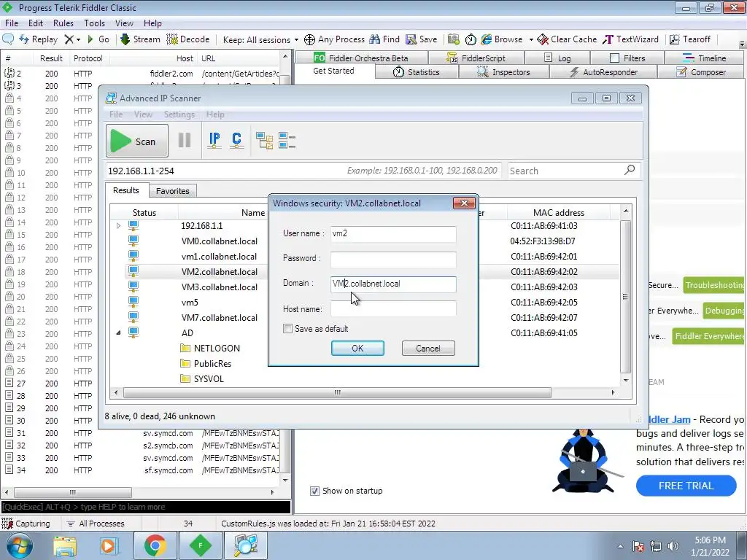Click the search magnifier icon in IP Scanner
Screen dimensions: 747x560
[x=630, y=170]
